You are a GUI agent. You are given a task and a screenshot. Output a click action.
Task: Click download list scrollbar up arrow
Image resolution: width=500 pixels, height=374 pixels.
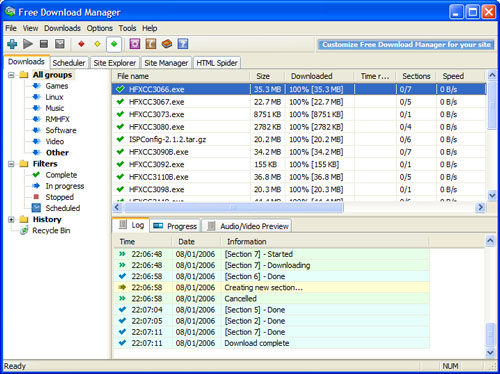tap(492, 76)
